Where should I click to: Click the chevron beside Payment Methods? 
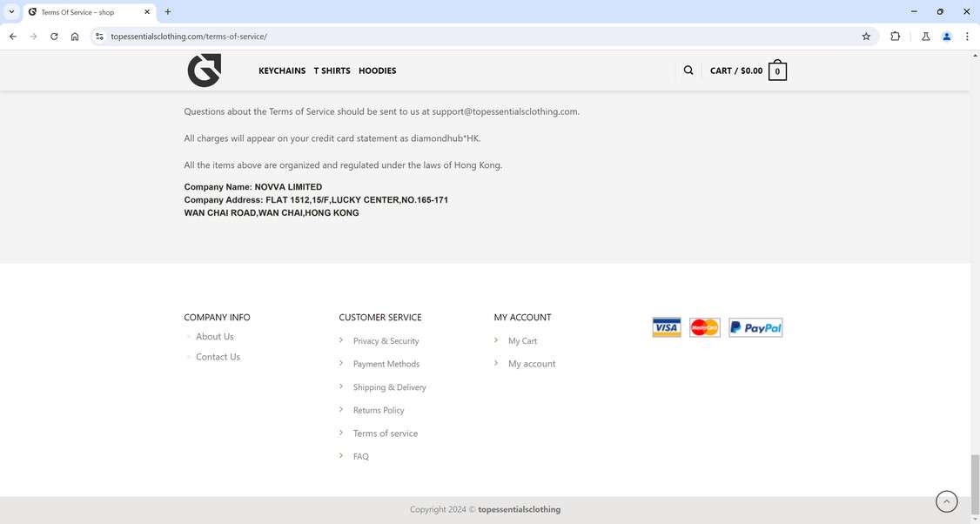coord(341,363)
